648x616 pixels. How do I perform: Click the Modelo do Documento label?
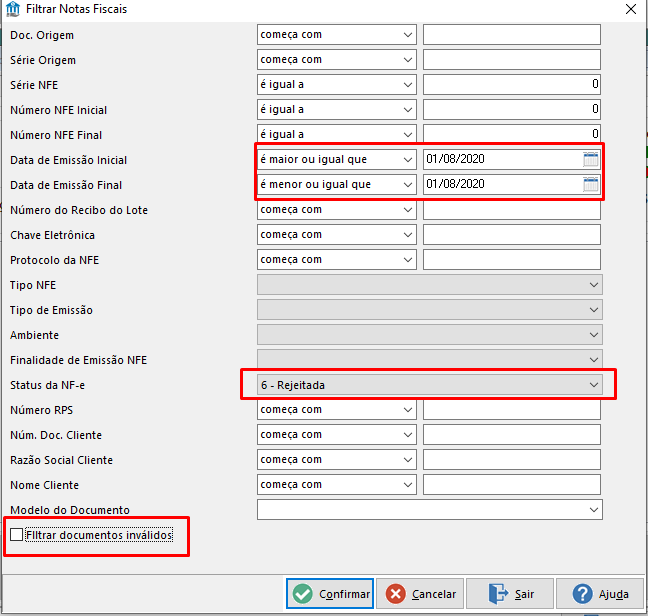tap(70, 510)
